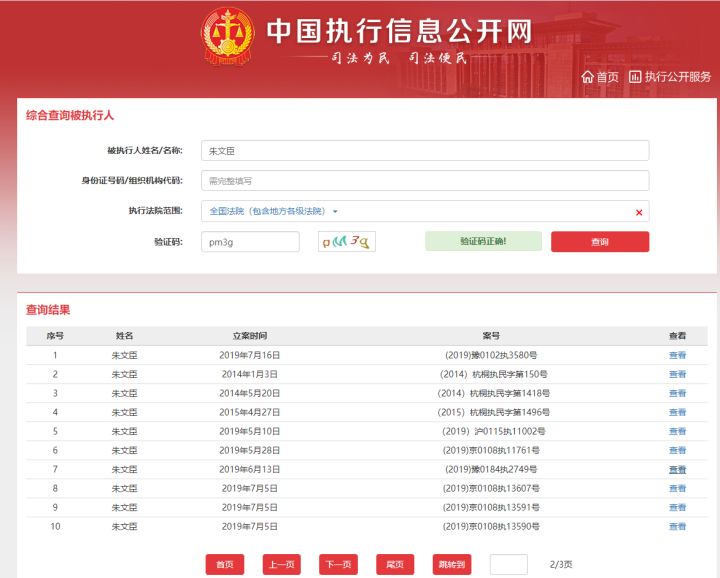
Task: View details for case 杭桐执民字第150号
Action: (x=677, y=374)
